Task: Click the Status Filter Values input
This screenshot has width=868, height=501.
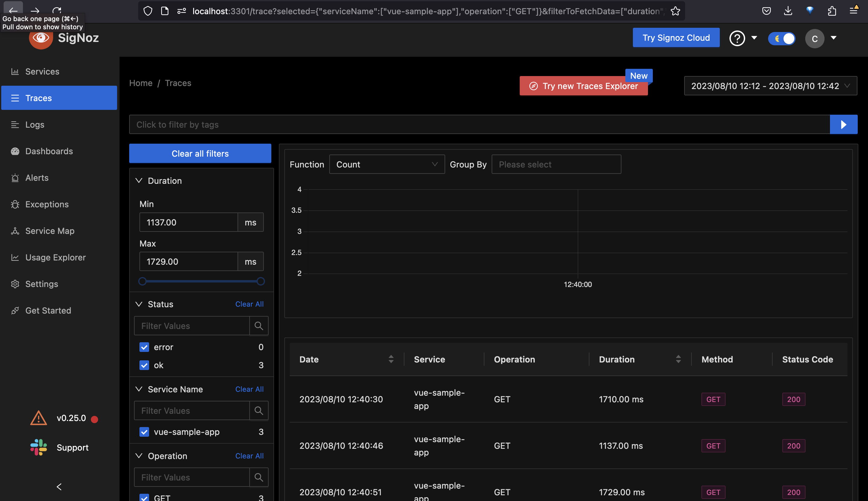Action: coord(192,326)
